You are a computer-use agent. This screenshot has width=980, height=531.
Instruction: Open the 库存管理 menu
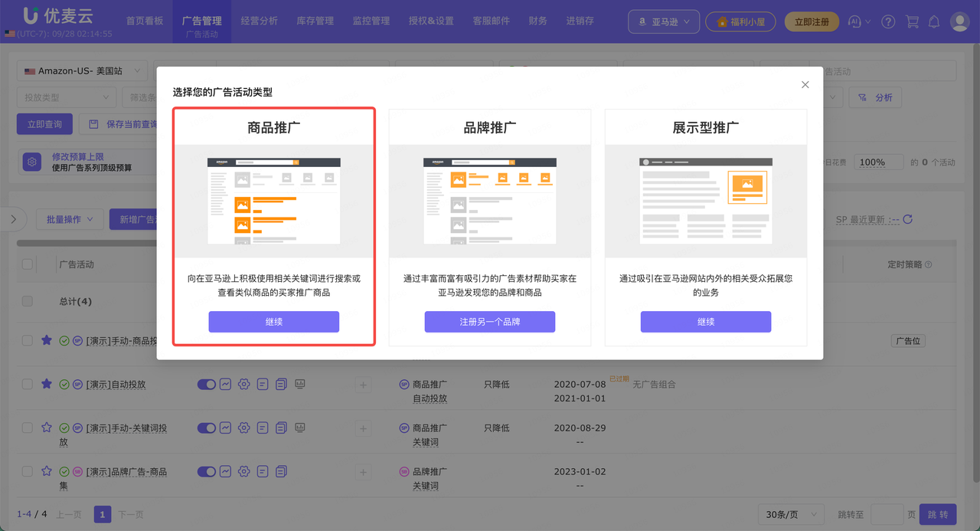point(315,21)
